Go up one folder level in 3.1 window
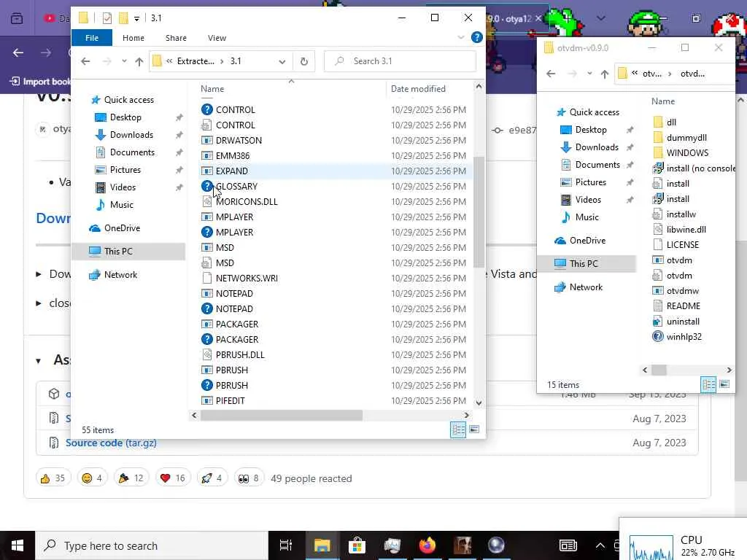Screen dimensions: 747x560 click(139, 61)
